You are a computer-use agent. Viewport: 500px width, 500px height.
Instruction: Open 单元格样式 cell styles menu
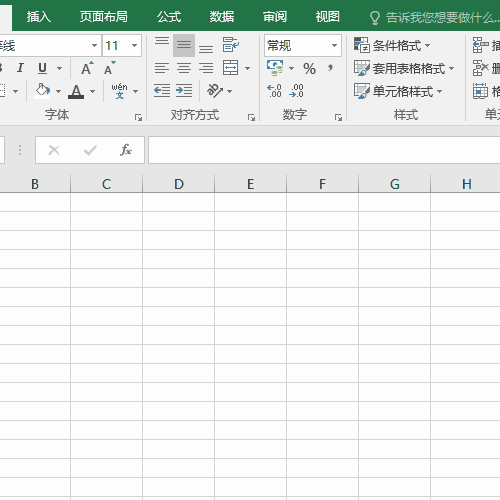click(x=398, y=91)
